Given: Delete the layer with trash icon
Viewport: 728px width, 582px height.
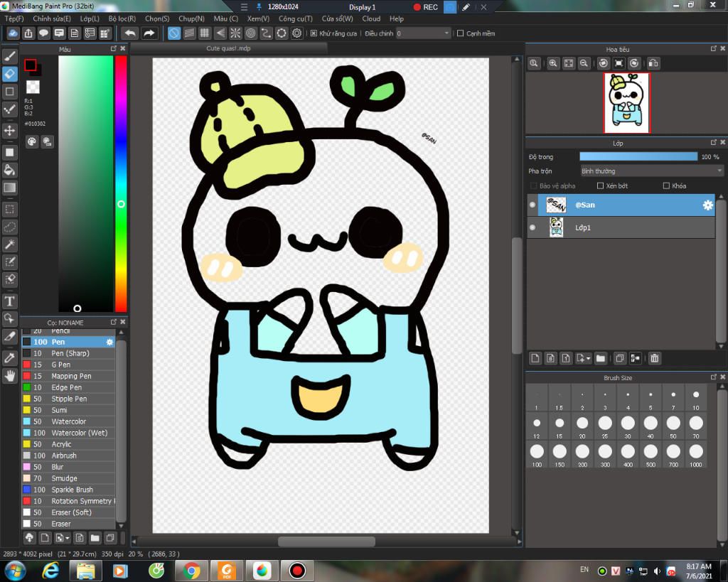Looking at the screenshot, I should tap(655, 358).
